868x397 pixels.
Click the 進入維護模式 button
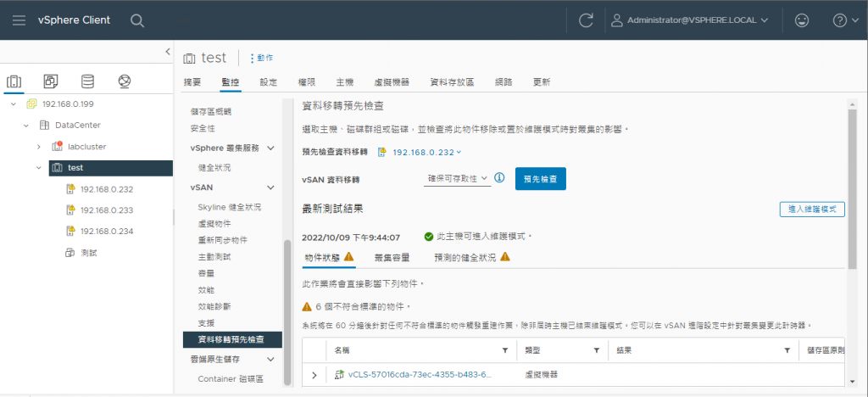(812, 210)
